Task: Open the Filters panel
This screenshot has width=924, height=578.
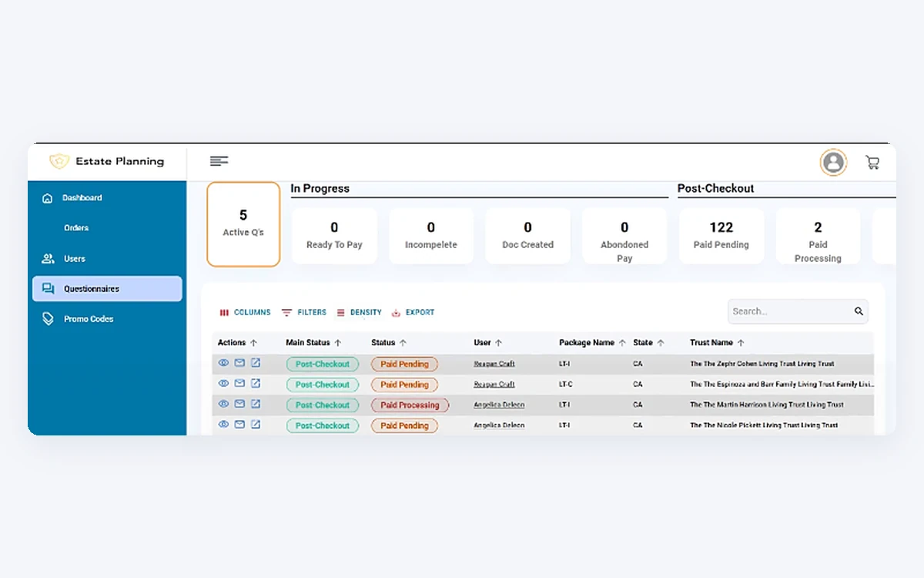Action: (x=304, y=312)
